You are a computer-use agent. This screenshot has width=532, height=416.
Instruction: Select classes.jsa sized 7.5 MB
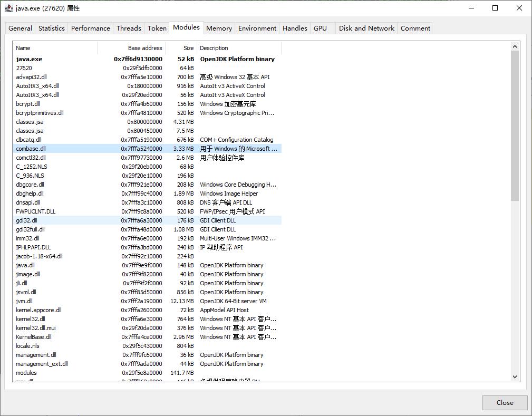[x=147, y=131]
